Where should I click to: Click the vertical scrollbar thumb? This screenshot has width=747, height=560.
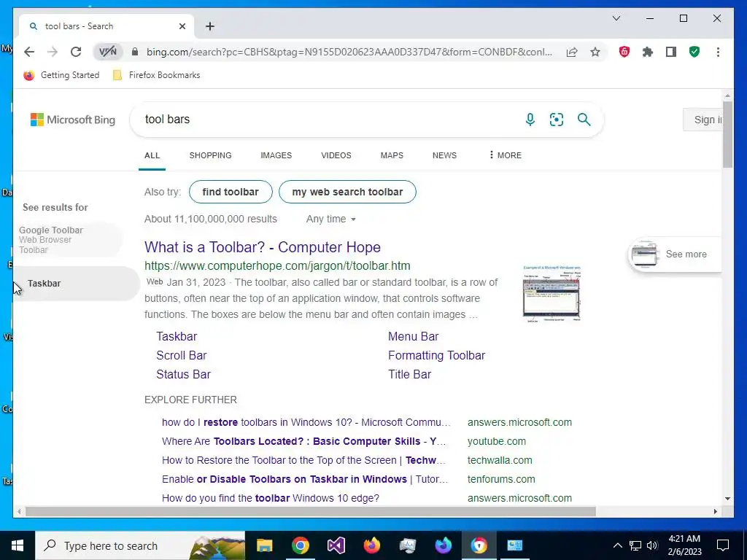(x=727, y=134)
